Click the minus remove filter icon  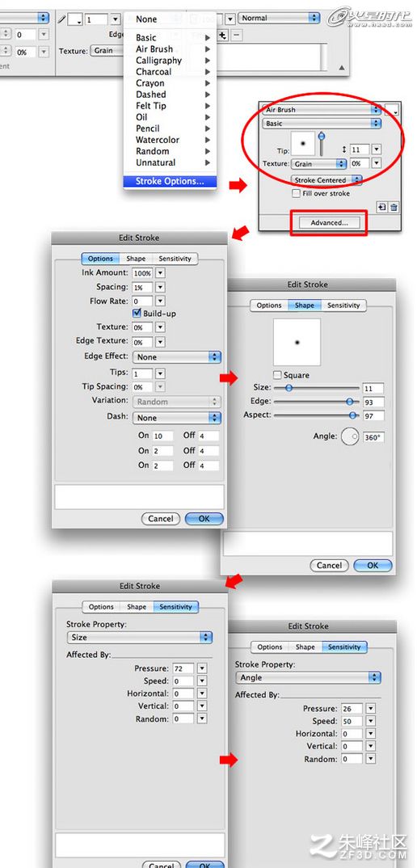(236, 36)
